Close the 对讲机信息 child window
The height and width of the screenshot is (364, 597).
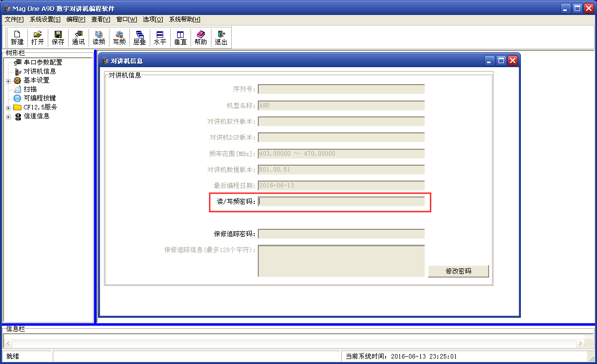[x=512, y=61]
